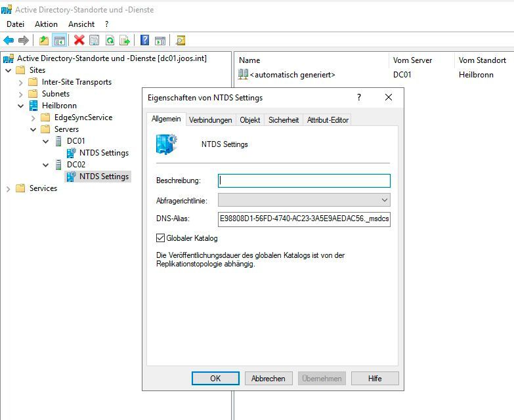The image size is (514, 420).
Task: Switch to the Sicherheit tab
Action: (x=284, y=120)
